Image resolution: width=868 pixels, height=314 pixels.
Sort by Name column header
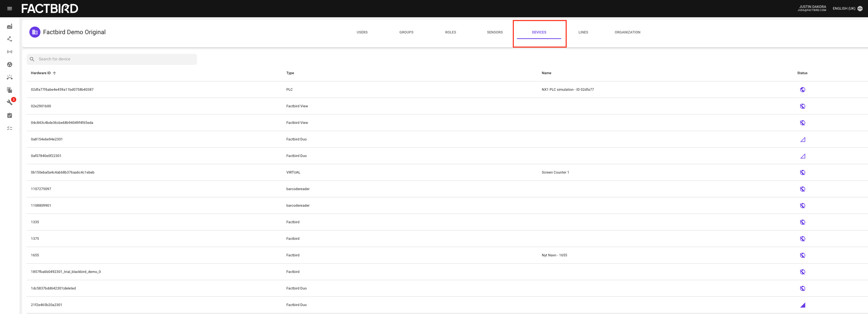546,73
